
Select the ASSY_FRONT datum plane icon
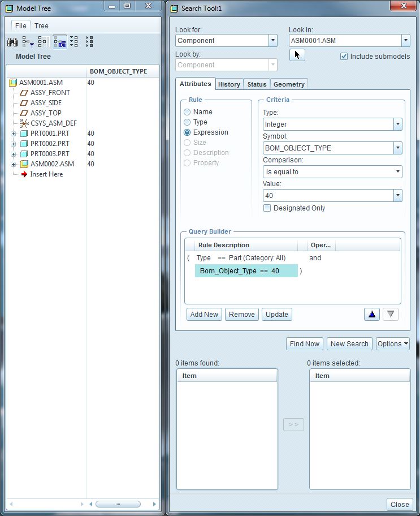(24, 93)
